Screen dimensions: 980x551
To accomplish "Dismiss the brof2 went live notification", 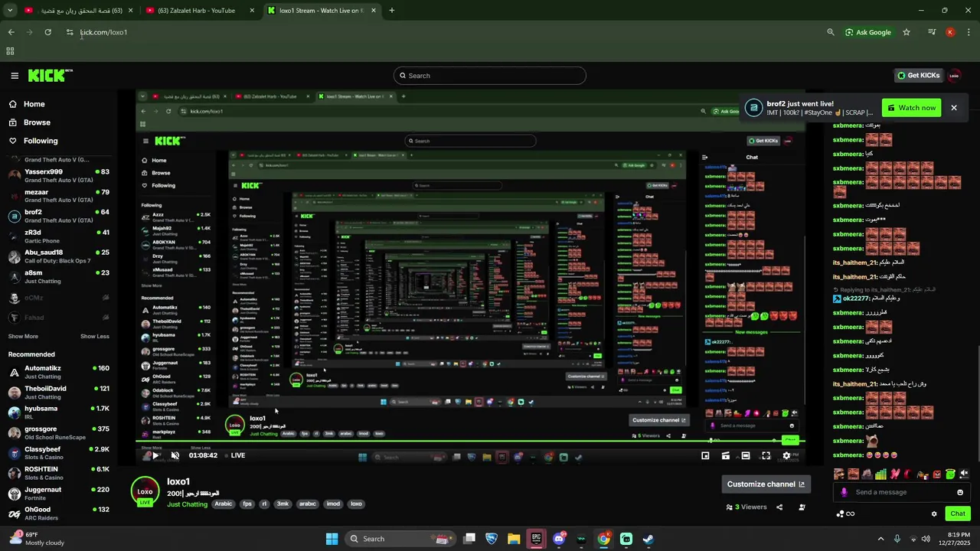I will point(954,108).
